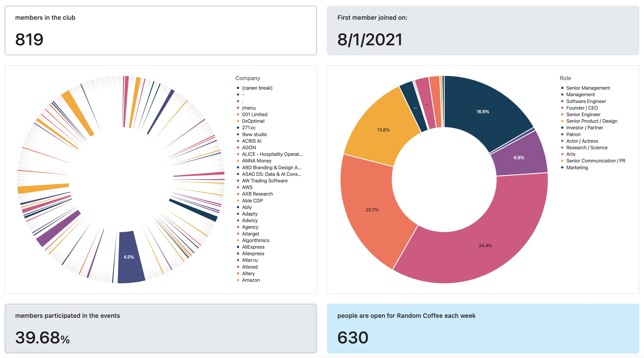The image size is (644, 358).
Task: Click Aitarget in Company legend
Action: [x=248, y=234]
